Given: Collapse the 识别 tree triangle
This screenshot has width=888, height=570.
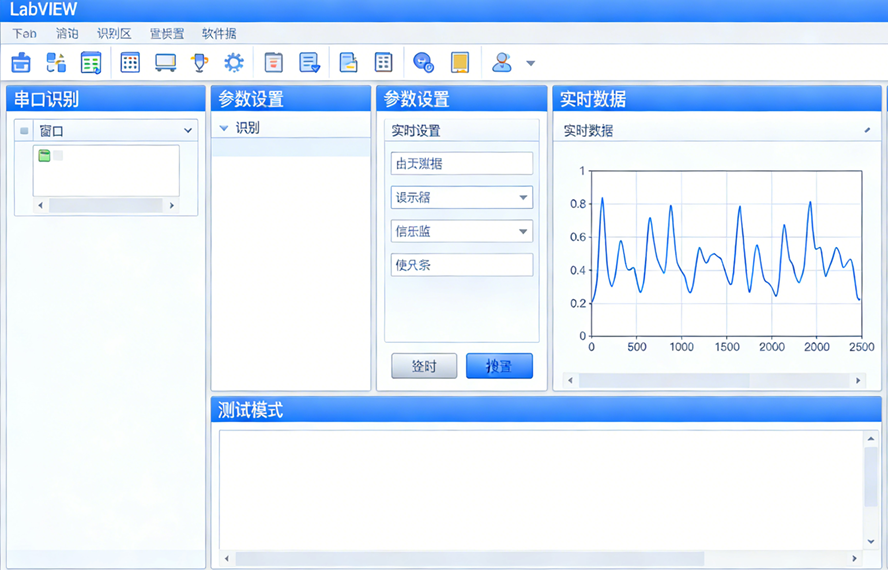Looking at the screenshot, I should (224, 128).
